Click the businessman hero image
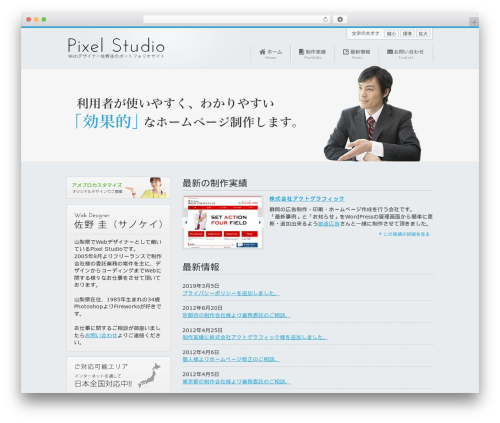This screenshot has width=500, height=423. tap(372, 114)
